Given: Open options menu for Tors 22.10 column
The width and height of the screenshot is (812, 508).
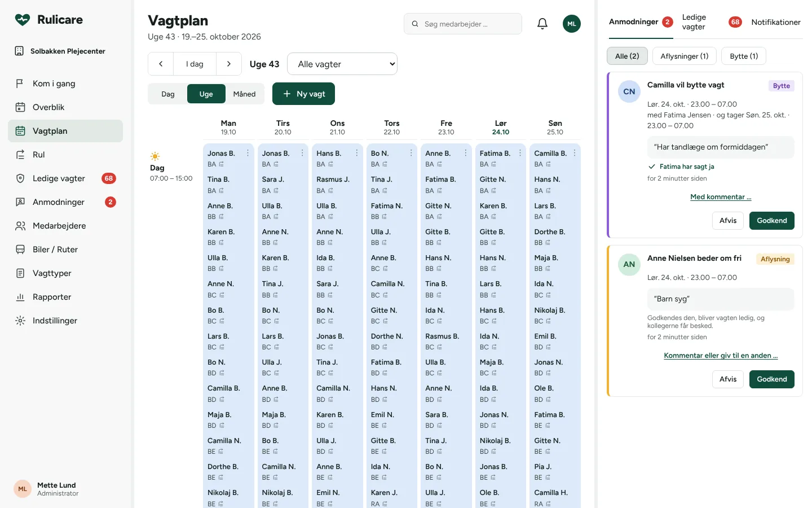Looking at the screenshot, I should coord(411,153).
